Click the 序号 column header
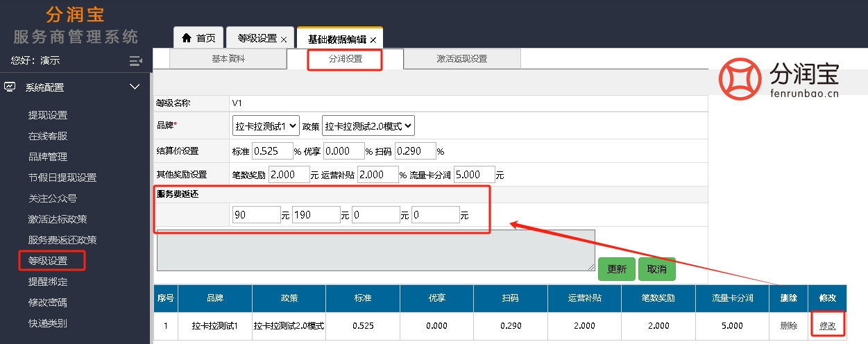Image resolution: width=868 pixels, height=344 pixels. [166, 298]
